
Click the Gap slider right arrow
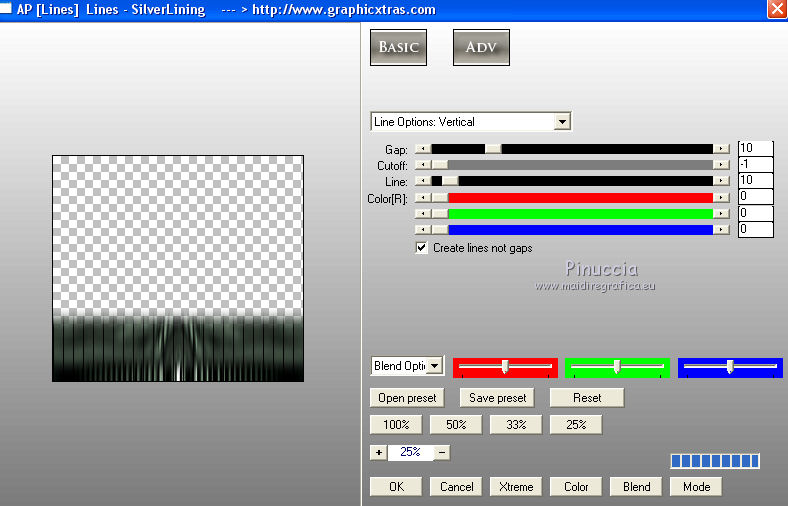(721, 149)
